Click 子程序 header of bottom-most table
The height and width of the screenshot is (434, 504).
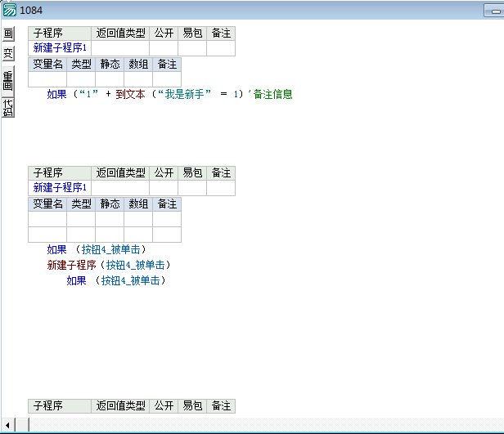click(x=47, y=405)
